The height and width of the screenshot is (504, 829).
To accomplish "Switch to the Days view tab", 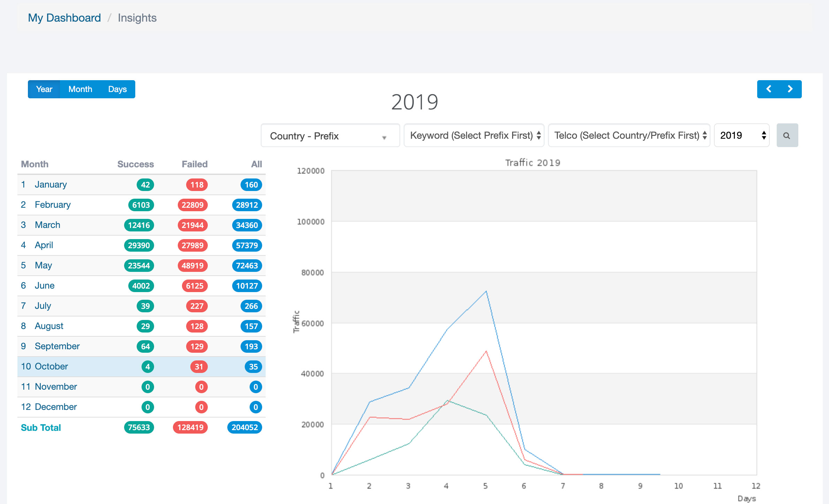I will pos(117,89).
